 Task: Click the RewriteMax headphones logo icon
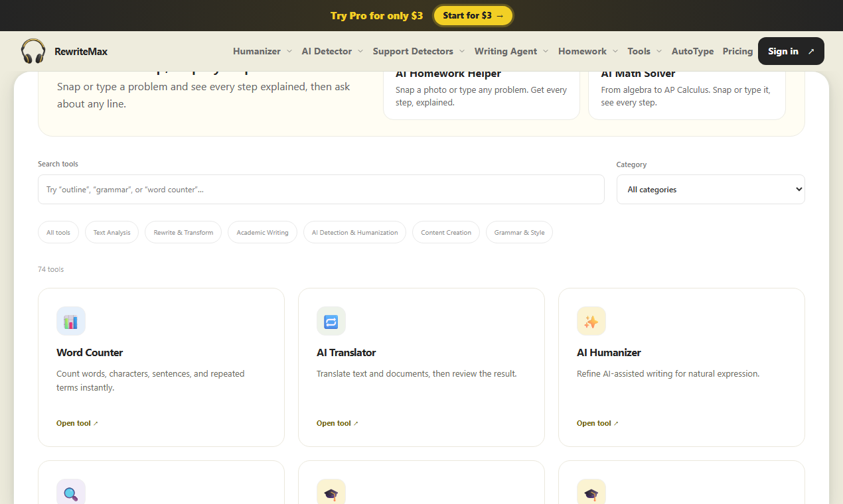click(33, 51)
